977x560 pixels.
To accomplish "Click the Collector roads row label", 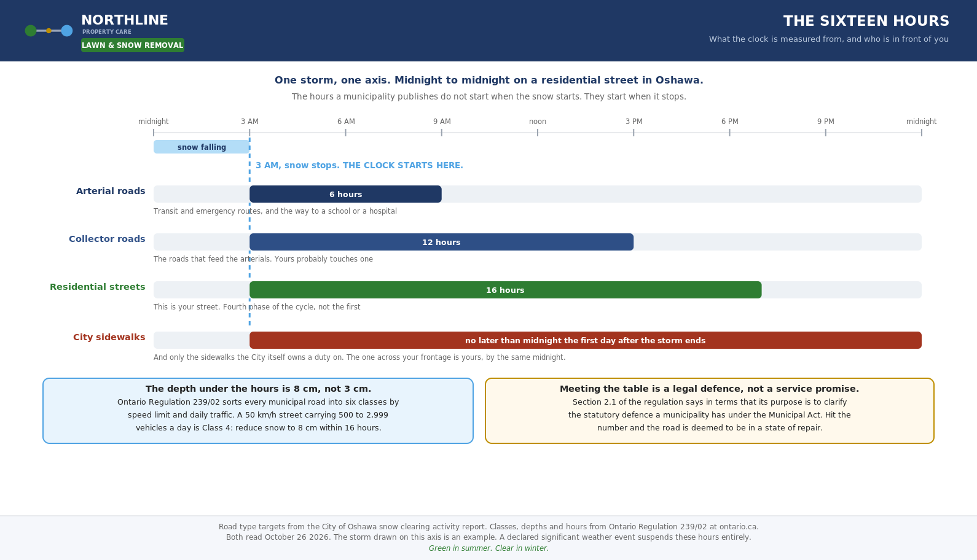I will point(107,239).
